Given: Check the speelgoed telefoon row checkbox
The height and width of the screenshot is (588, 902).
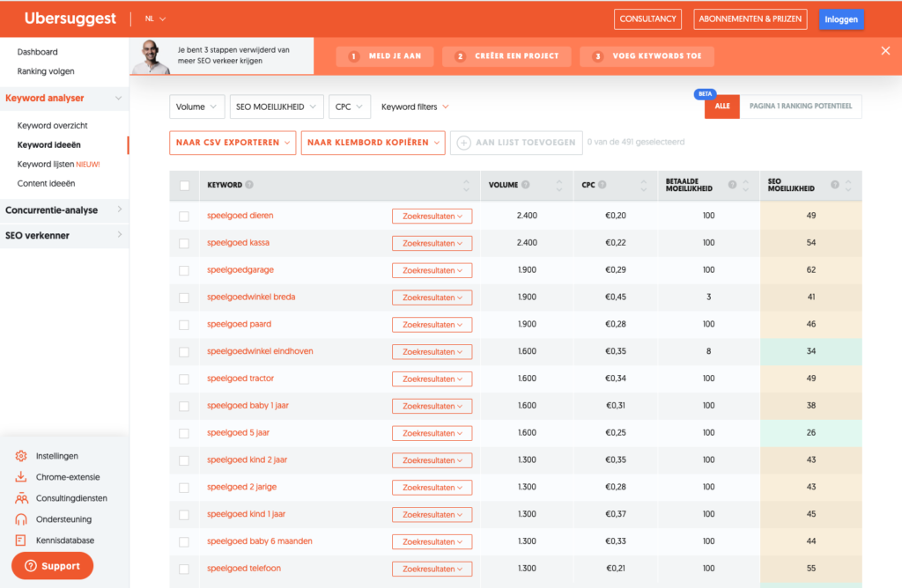Looking at the screenshot, I should [x=184, y=569].
